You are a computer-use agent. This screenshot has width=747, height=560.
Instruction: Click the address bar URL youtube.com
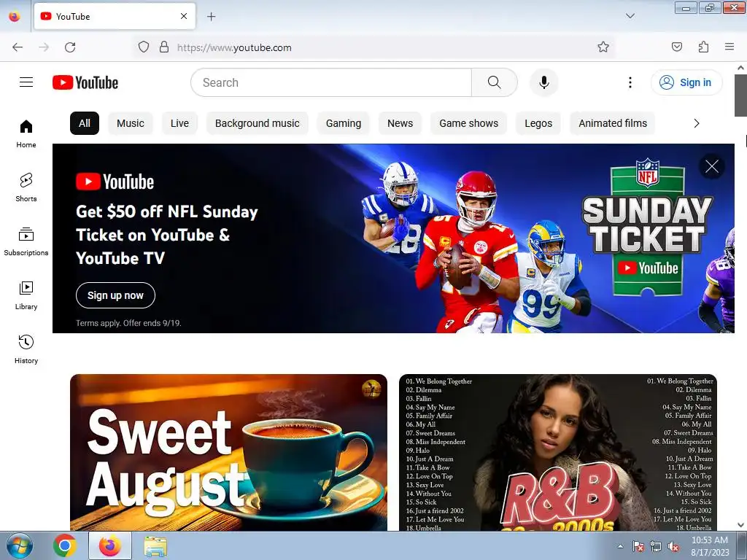coord(234,47)
